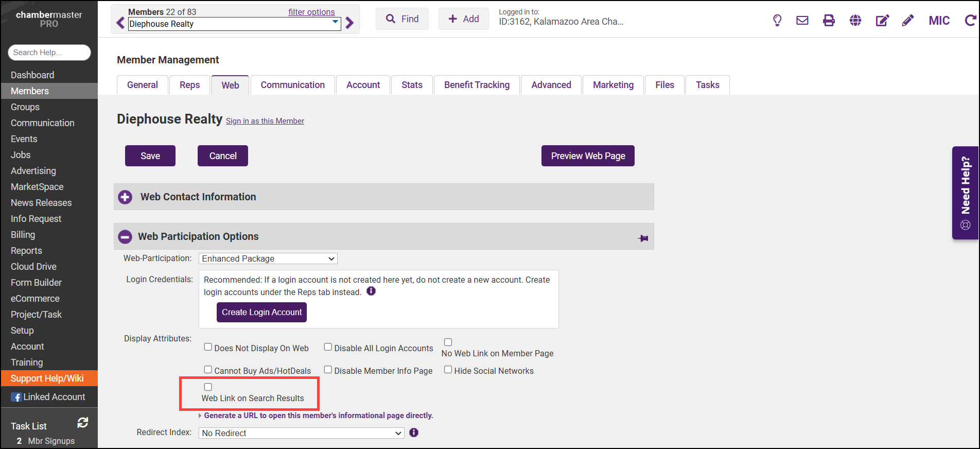This screenshot has width=980, height=449.
Task: Click the Preview Web Page button
Action: tap(587, 156)
